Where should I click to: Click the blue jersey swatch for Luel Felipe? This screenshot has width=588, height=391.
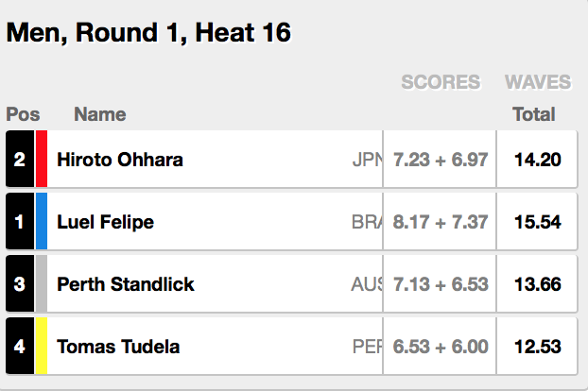coord(42,222)
